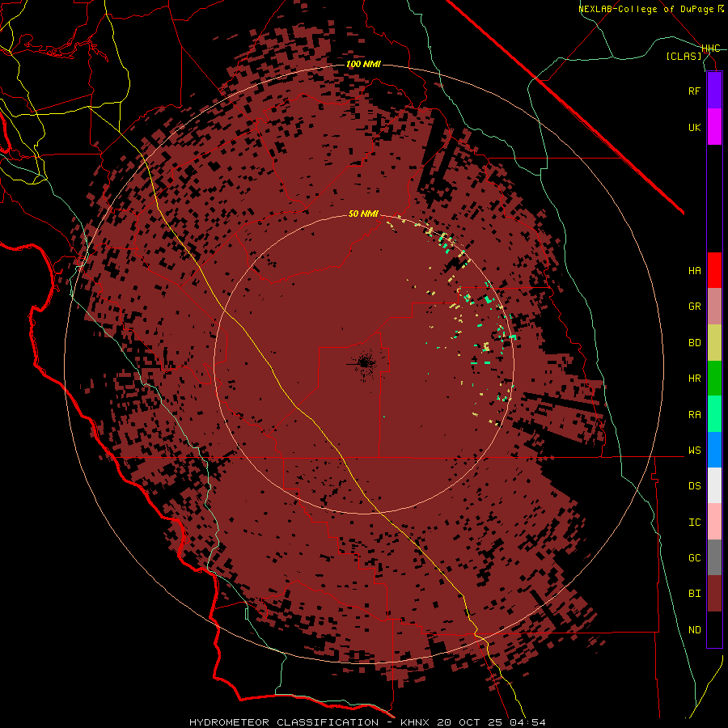This screenshot has width=728, height=728.
Task: Select the IC light pink legend swatch
Action: click(x=714, y=522)
